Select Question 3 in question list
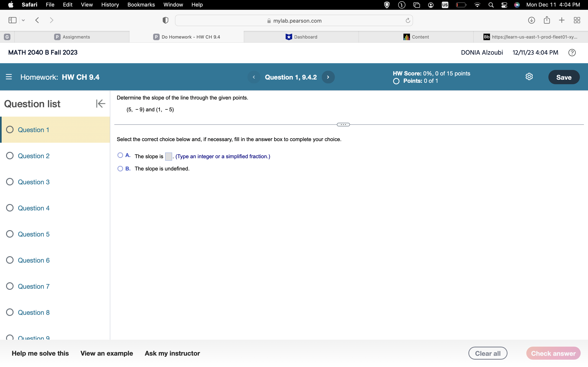Viewport: 588px width, 367px height. point(33,182)
